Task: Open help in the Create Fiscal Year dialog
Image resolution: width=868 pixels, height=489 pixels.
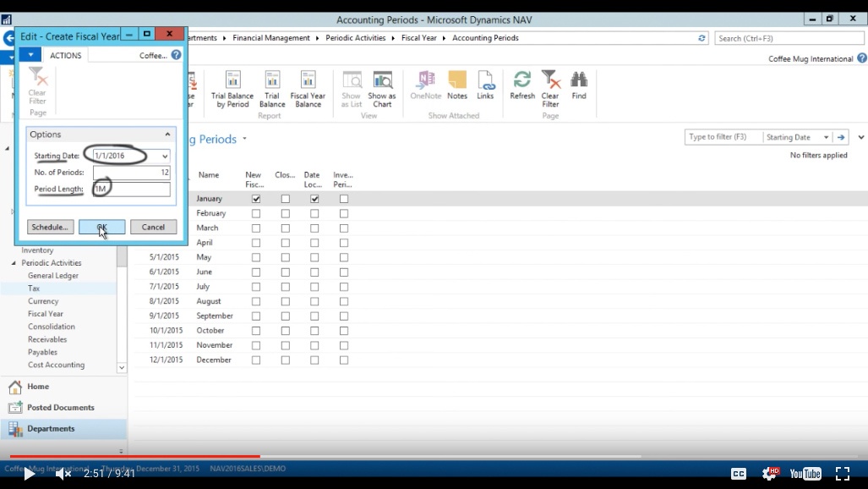Action: coord(176,55)
